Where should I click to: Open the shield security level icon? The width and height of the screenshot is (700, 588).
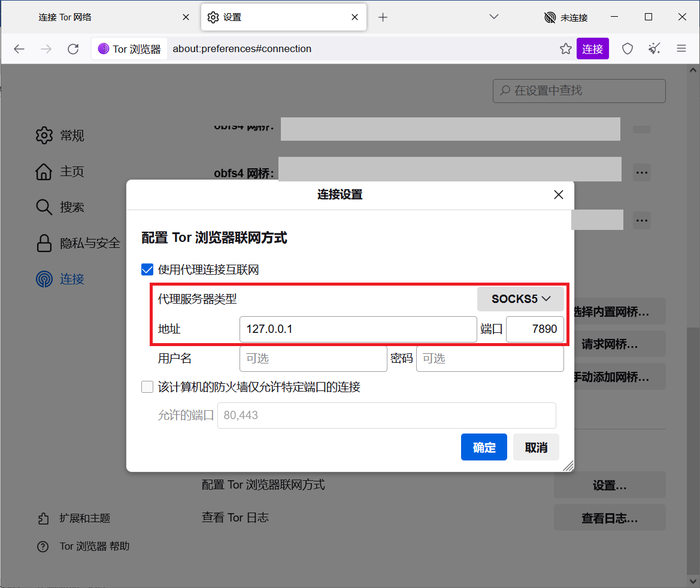627,49
